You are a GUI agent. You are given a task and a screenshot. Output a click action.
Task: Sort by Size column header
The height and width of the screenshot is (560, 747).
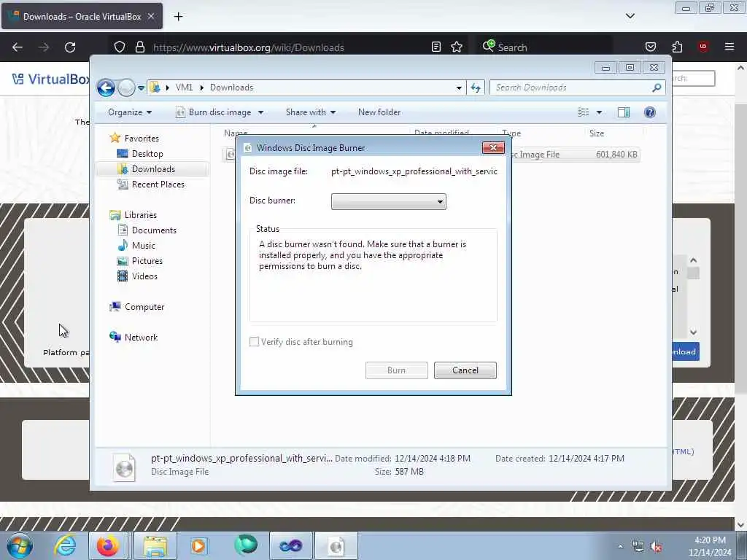[597, 133]
